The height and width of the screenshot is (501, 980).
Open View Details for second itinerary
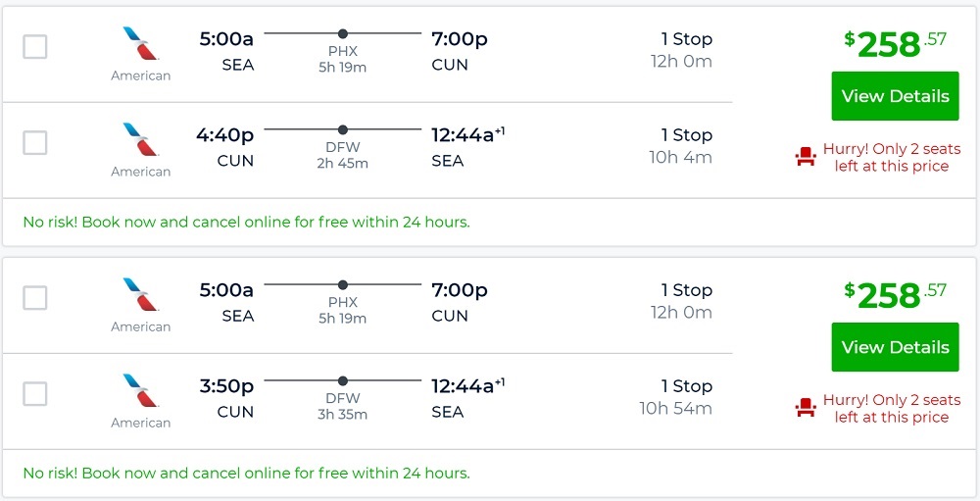895,347
